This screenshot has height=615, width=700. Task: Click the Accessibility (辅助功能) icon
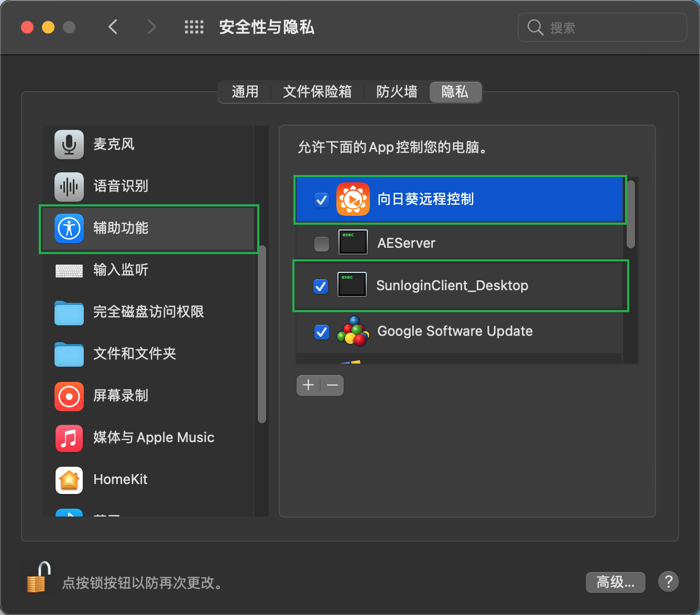pyautogui.click(x=69, y=228)
